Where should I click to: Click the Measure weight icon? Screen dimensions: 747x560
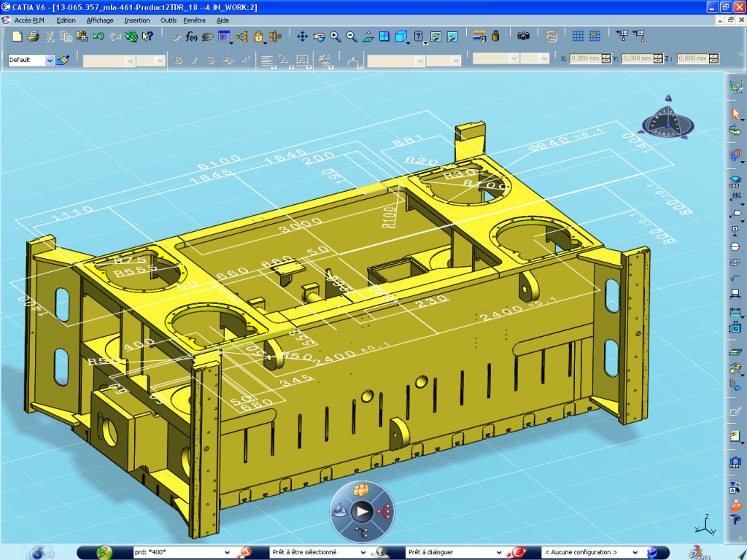(496, 36)
